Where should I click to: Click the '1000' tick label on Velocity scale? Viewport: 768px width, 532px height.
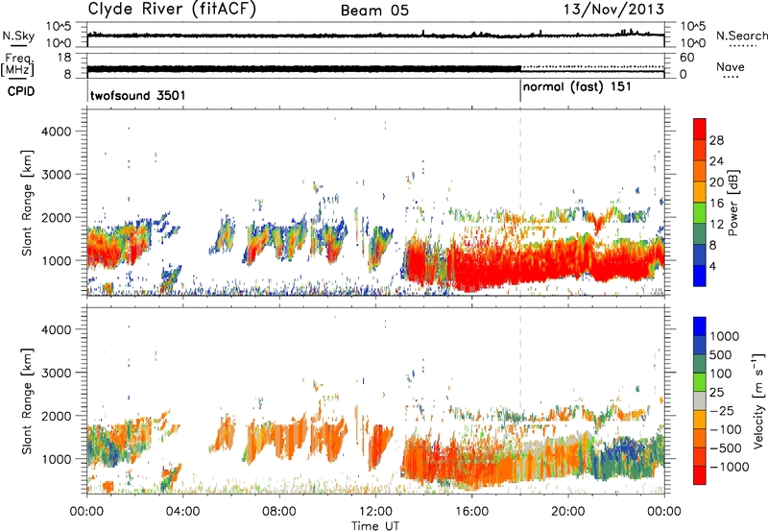point(725,336)
